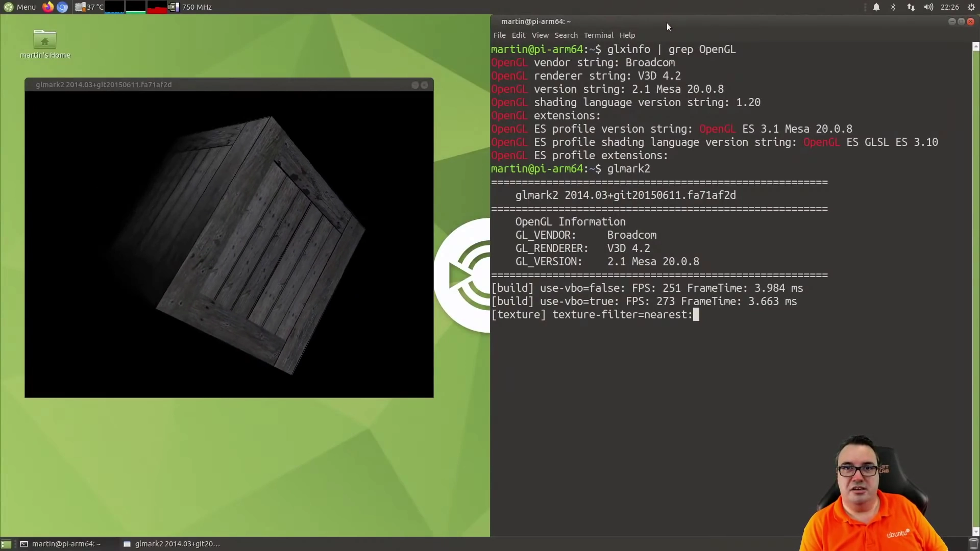Switch to glmark2 window in taskbar
This screenshot has height=551, width=980.
coord(172,544)
